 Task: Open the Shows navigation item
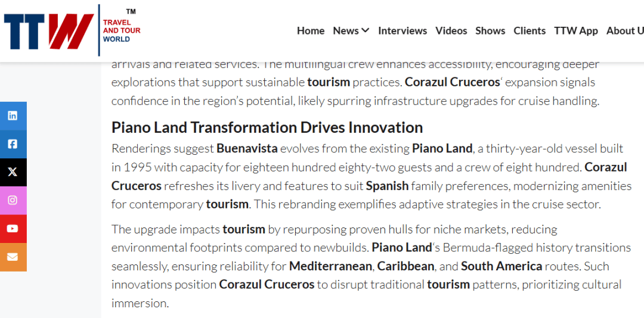point(490,31)
